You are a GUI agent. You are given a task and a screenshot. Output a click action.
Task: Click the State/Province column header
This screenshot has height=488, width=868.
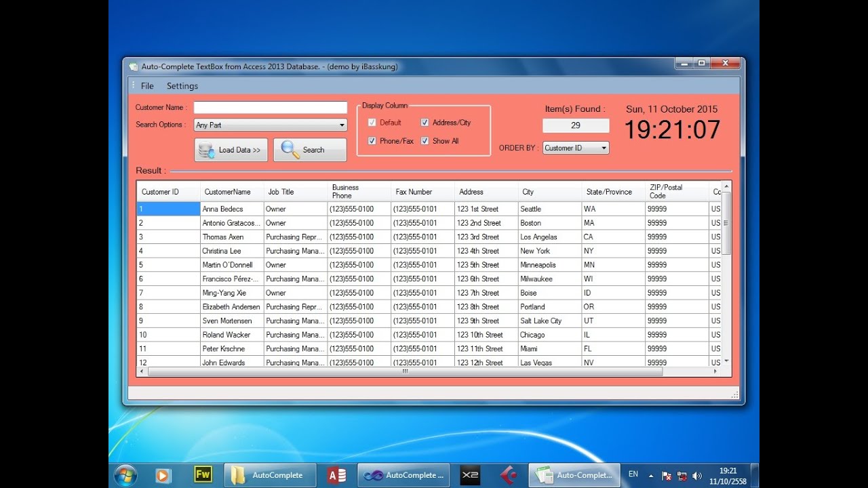point(614,192)
